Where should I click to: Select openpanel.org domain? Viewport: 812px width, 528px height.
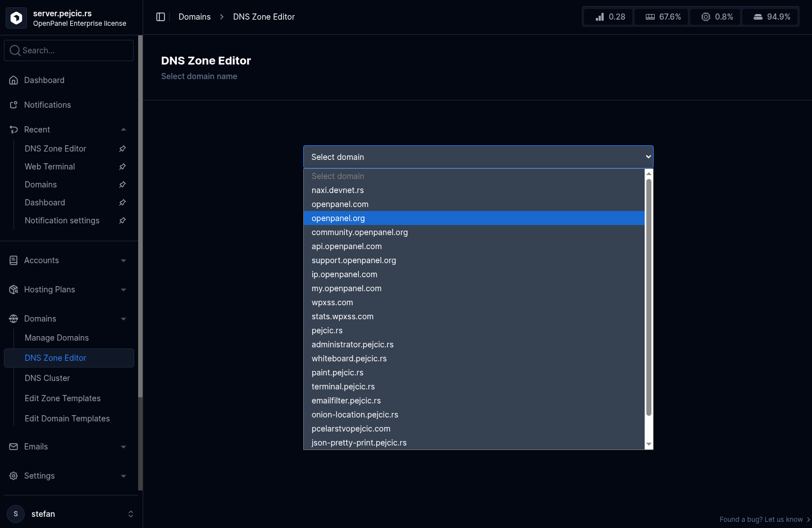[474, 218]
